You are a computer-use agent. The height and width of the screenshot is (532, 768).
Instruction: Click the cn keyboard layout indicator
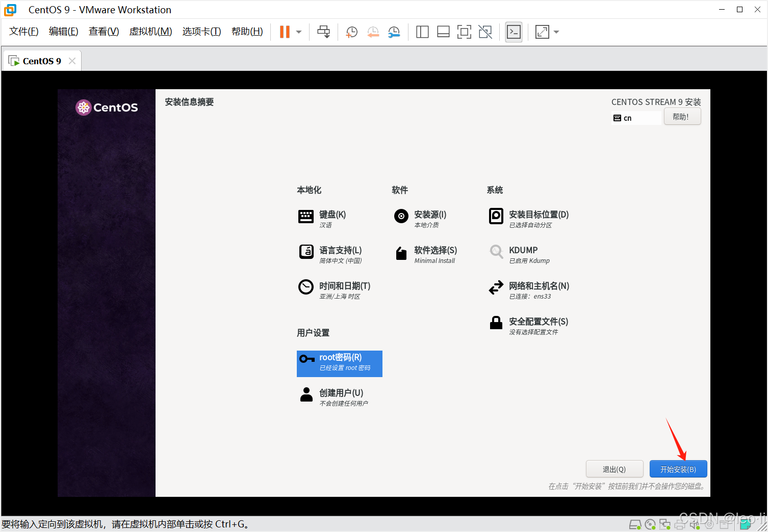pos(636,118)
